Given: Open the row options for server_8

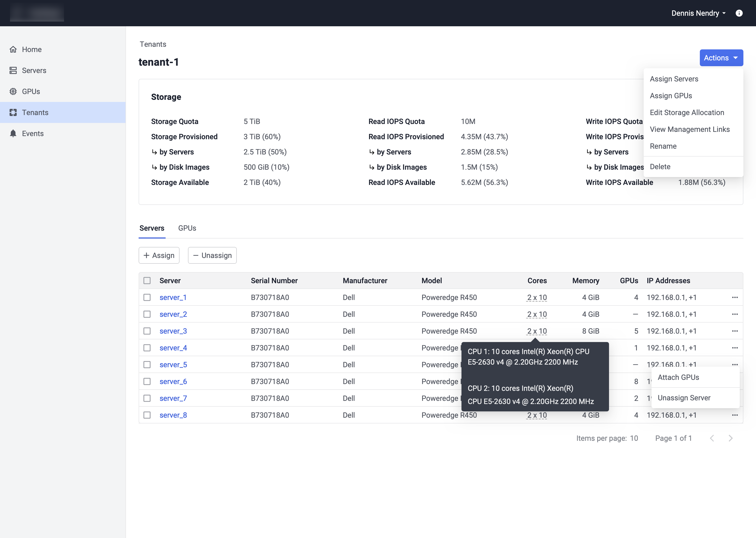Looking at the screenshot, I should (x=735, y=415).
